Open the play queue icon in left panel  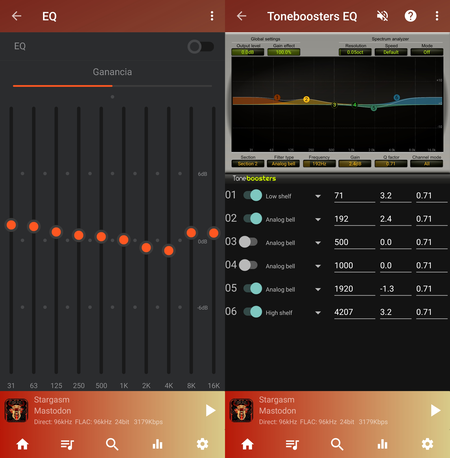(67, 444)
